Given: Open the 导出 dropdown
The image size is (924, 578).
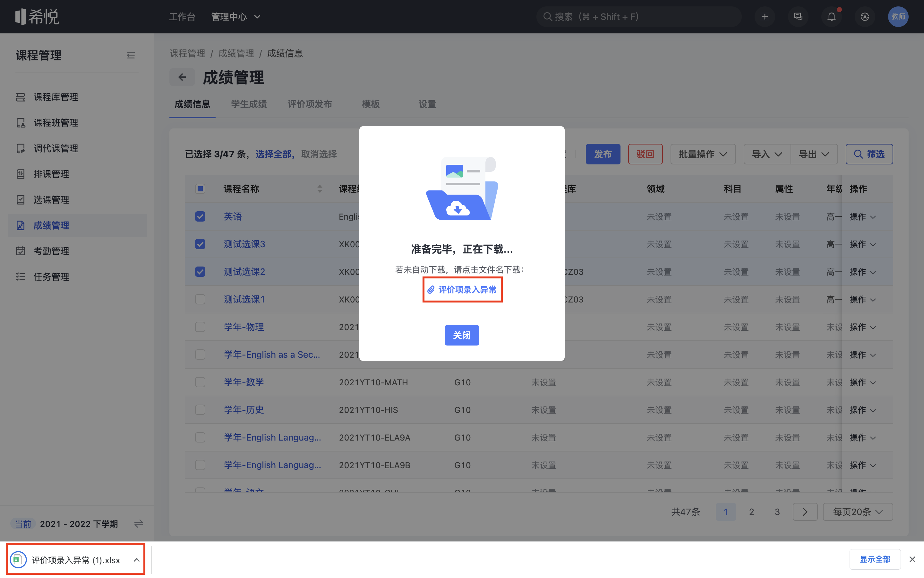Looking at the screenshot, I should 814,154.
